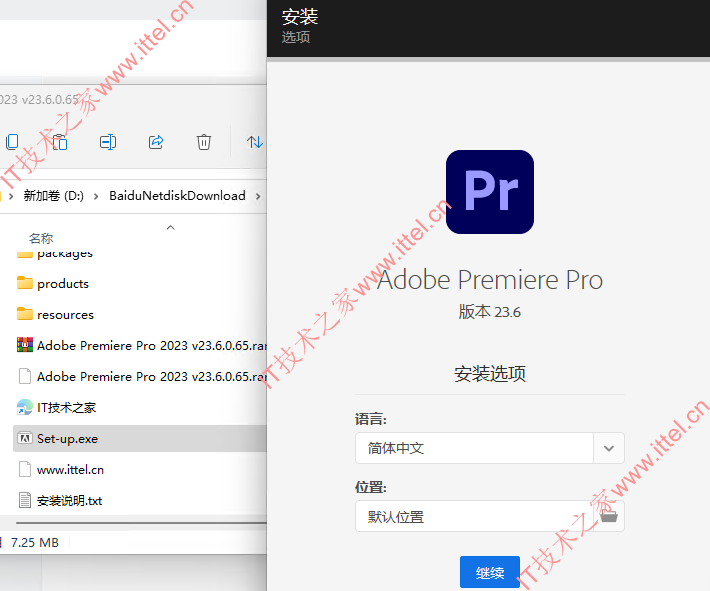Click the 版本 23.6 version text
Screen dimensions: 710x591
(x=489, y=312)
